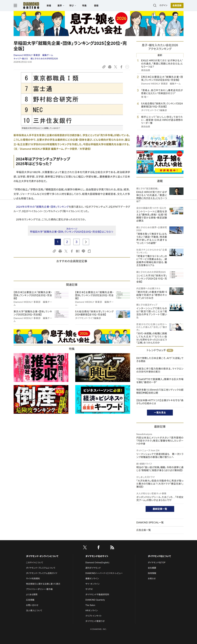
Task: Open the 倒産危険度ランキング feature thumbnail
Action: [41, 399]
